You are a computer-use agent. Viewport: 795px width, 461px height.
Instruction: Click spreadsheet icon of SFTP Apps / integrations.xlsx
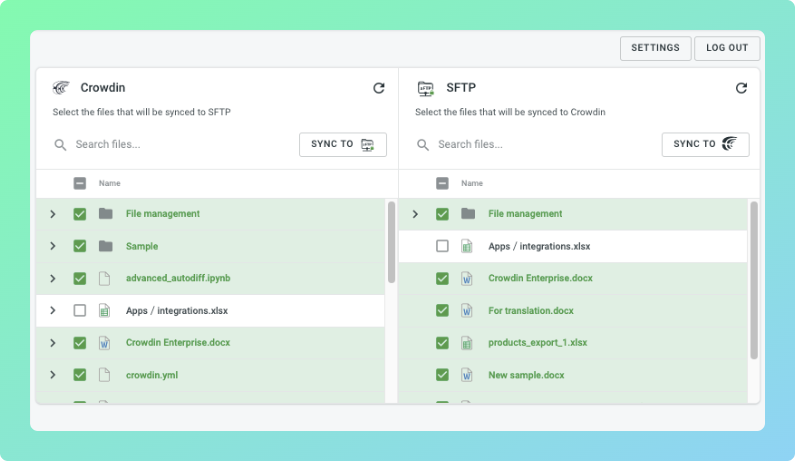467,246
